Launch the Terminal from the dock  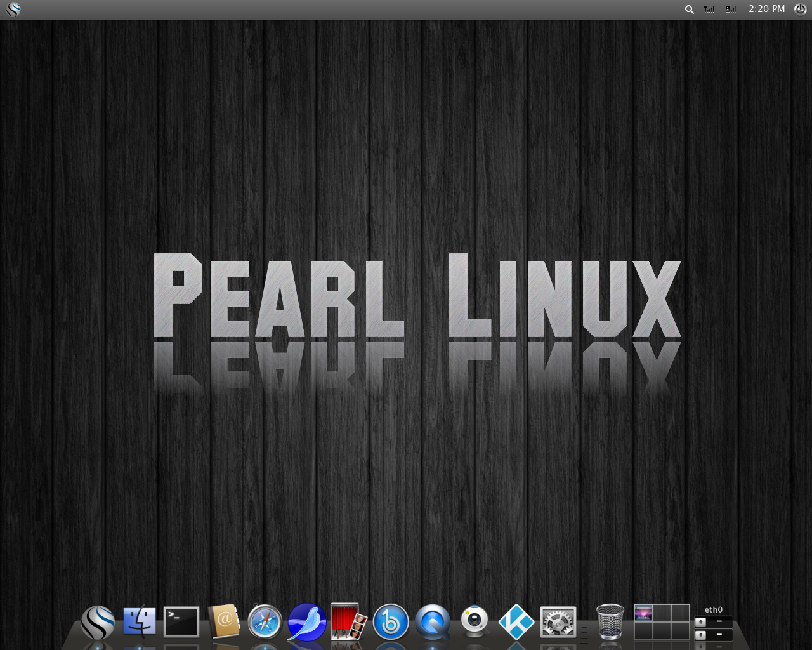click(181, 622)
